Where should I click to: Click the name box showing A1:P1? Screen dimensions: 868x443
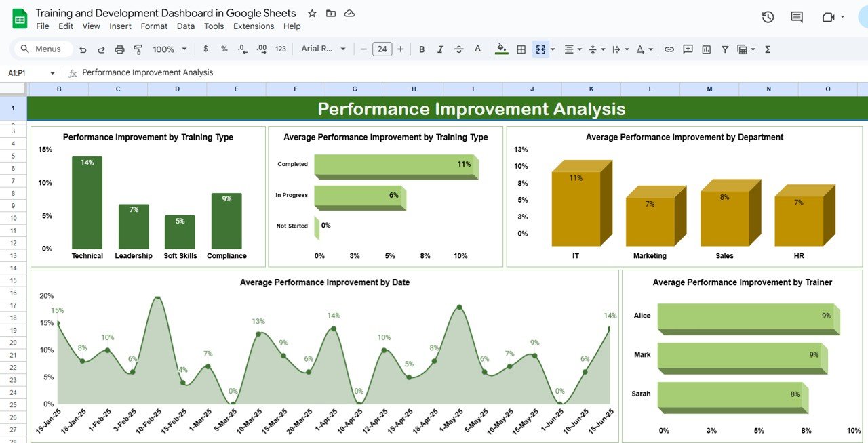26,72
